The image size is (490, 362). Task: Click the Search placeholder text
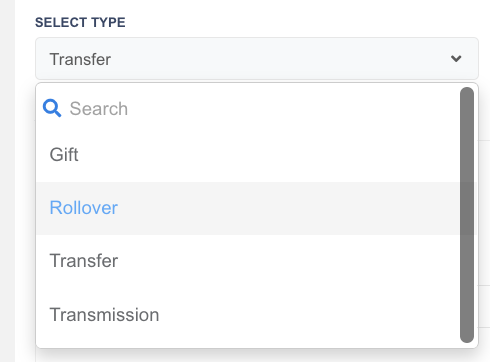(x=99, y=109)
